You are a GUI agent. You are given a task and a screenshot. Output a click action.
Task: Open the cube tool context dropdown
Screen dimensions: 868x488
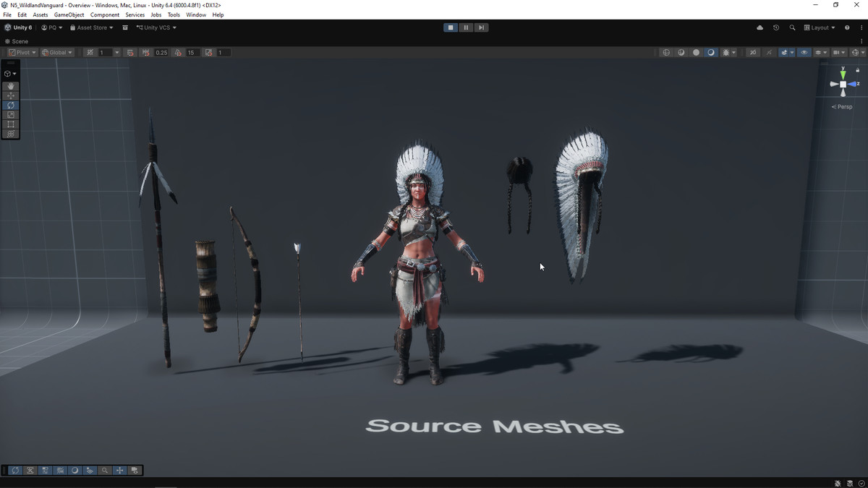click(x=10, y=74)
